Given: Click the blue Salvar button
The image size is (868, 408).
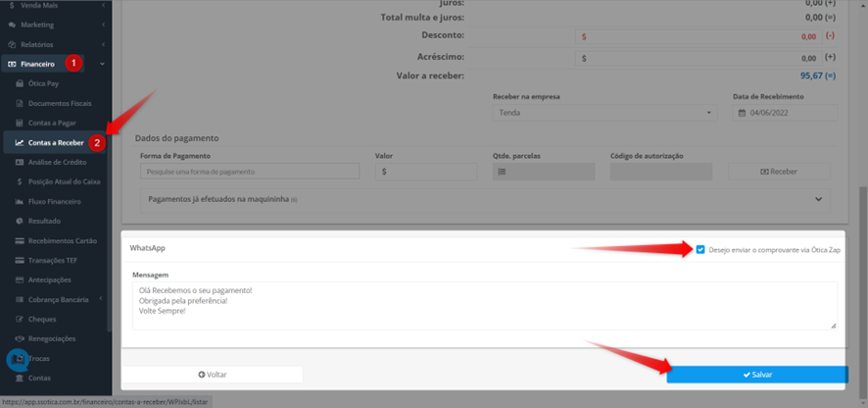Looking at the screenshot, I should point(756,375).
